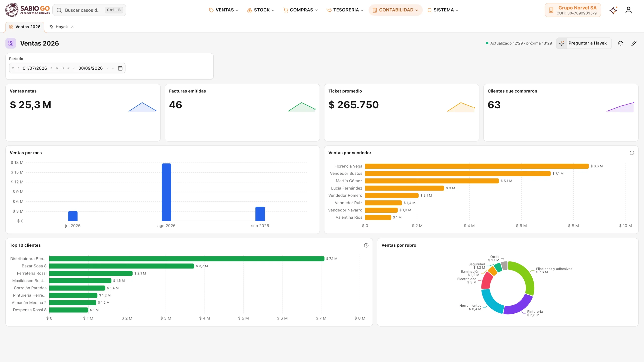Click the ago 2026 bar in Ventas por mes

click(166, 192)
